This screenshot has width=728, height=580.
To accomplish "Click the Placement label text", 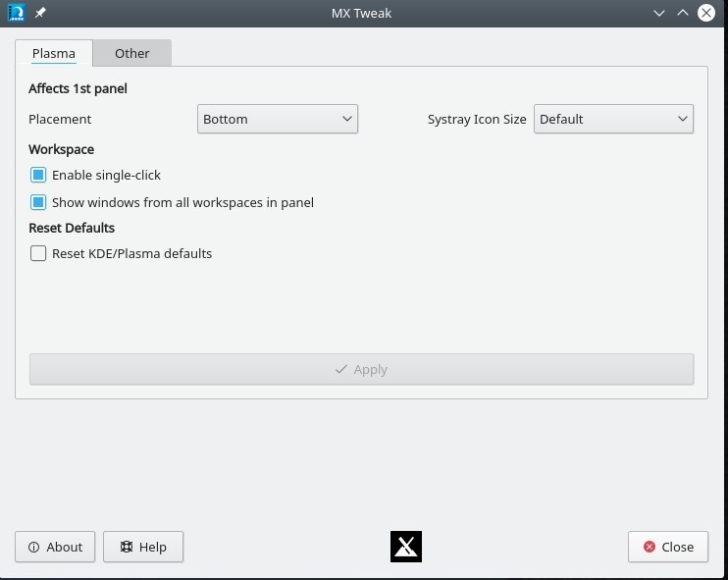I will click(60, 119).
